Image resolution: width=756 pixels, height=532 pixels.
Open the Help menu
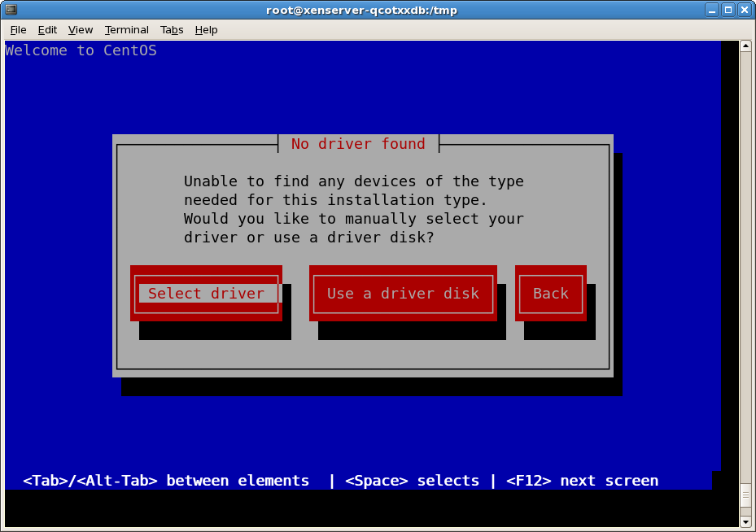point(206,30)
